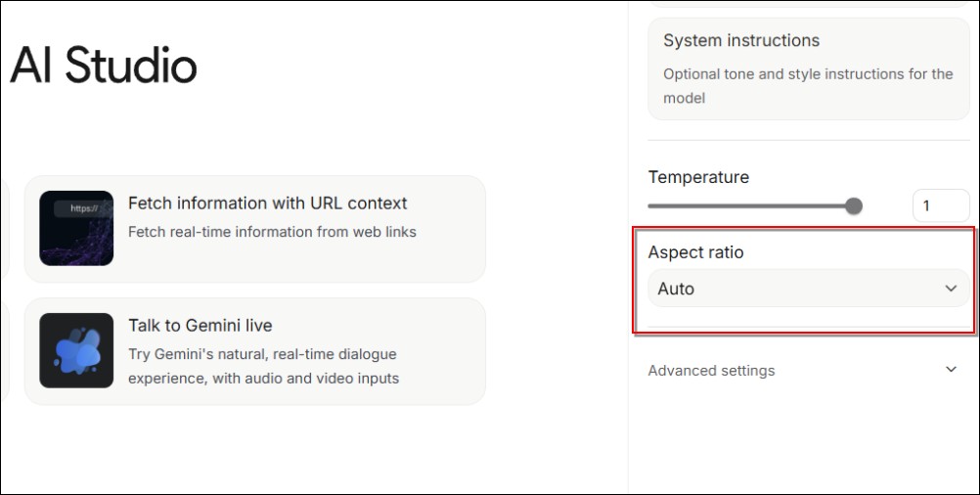Screen dimensions: 980x495
Task: Click the Gemini natural real-time dialogue description
Action: (x=263, y=366)
